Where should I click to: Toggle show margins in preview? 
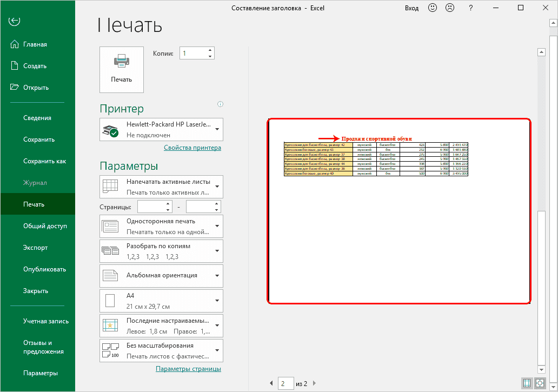527,383
